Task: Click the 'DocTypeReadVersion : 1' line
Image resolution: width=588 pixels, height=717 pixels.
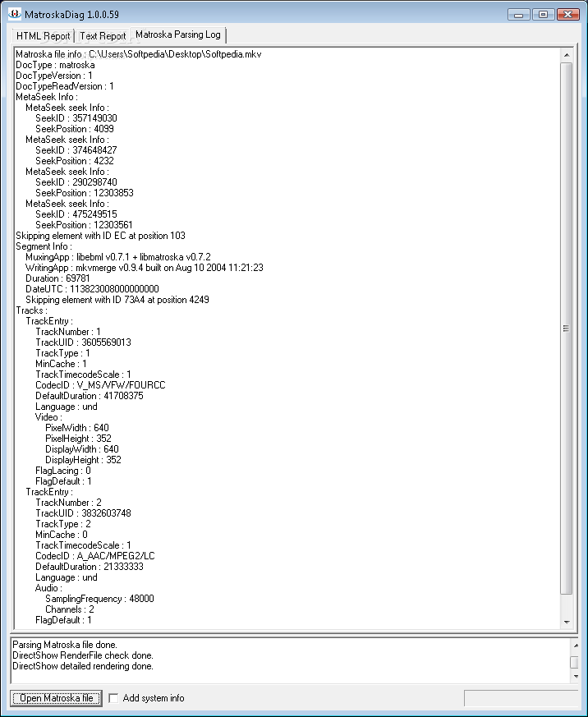Action: coord(65,86)
